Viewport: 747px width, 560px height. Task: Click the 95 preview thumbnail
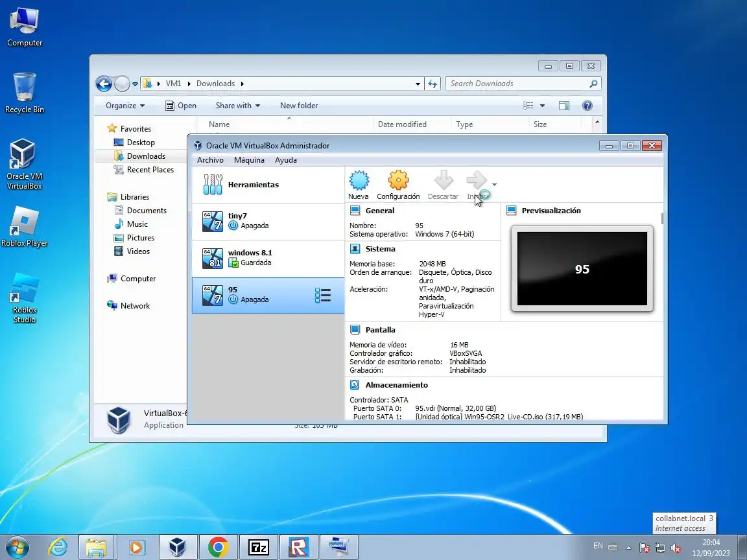pyautogui.click(x=582, y=268)
